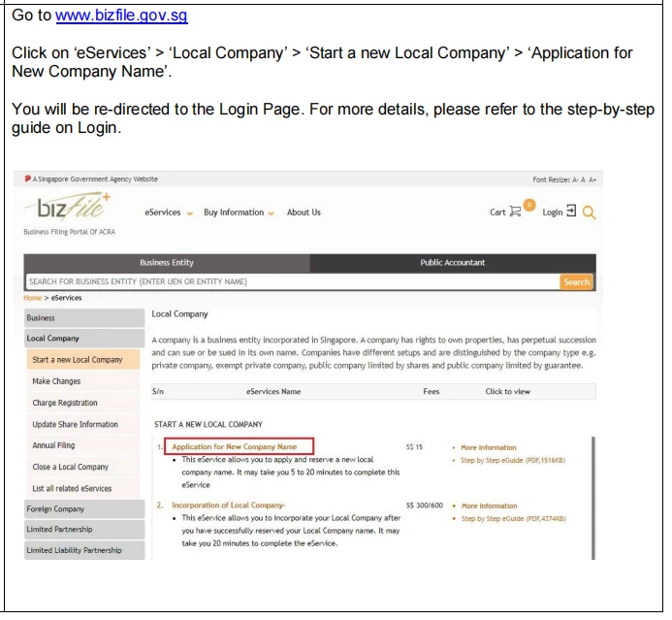Open Incorporation of Local Company link
Image resolution: width=672 pixels, height=620 pixels.
(x=229, y=506)
